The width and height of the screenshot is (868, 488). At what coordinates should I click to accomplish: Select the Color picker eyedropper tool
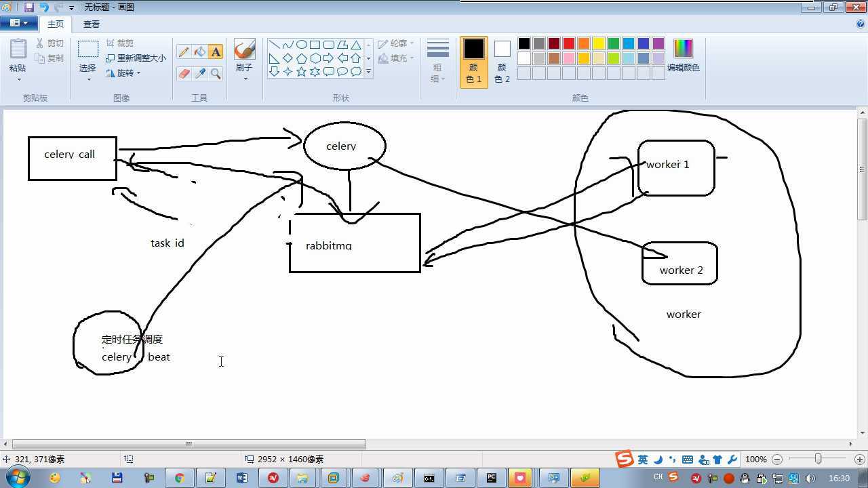click(x=199, y=73)
